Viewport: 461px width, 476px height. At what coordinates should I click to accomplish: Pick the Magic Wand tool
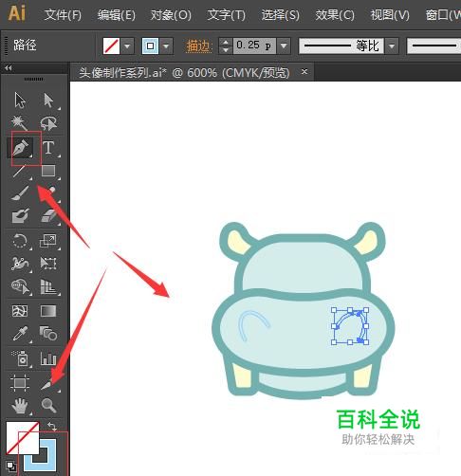point(20,123)
